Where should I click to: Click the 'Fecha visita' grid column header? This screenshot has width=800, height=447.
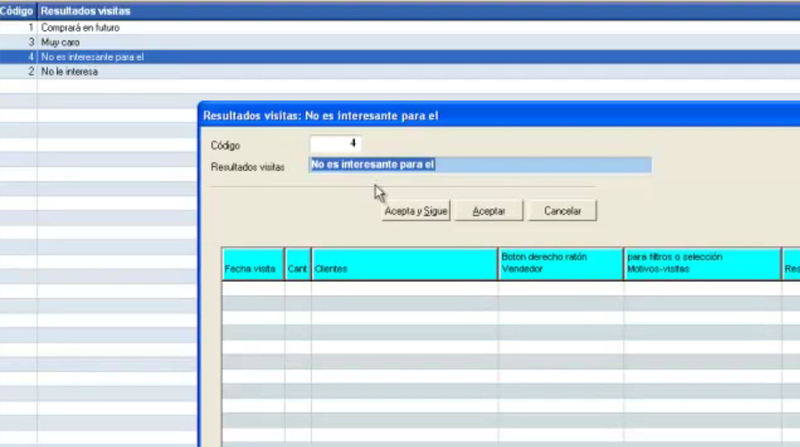tap(251, 269)
